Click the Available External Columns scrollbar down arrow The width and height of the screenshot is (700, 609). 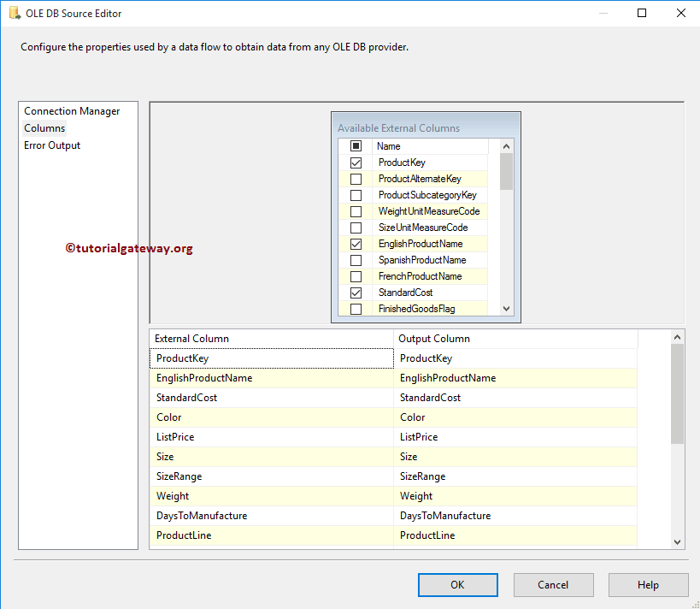click(506, 308)
